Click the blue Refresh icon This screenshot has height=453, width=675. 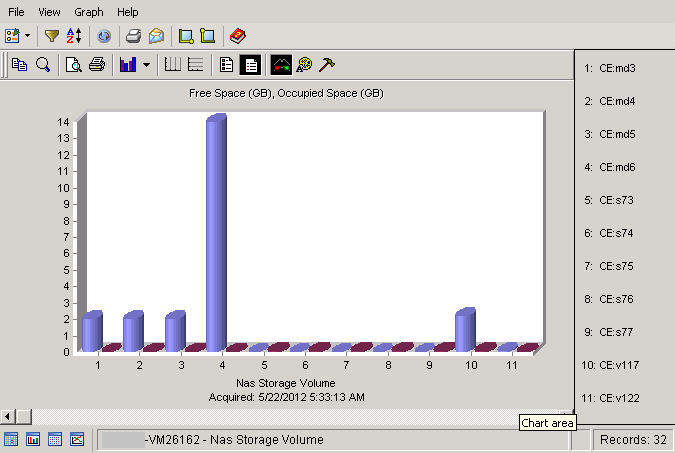pyautogui.click(x=104, y=36)
